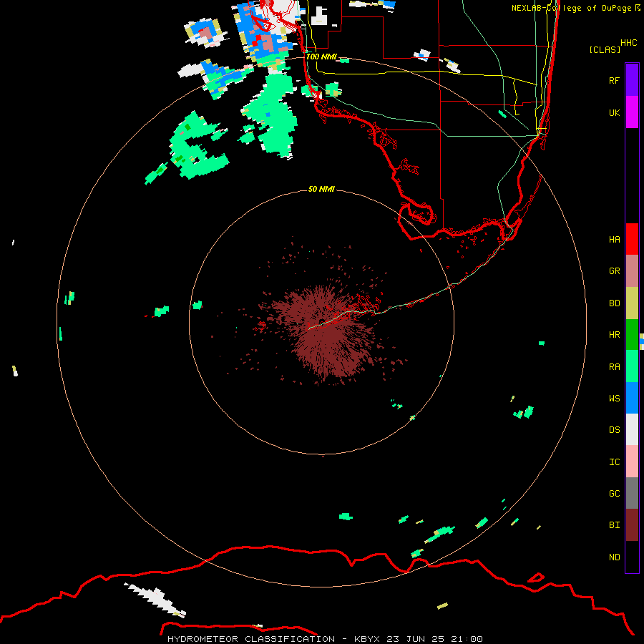Click the "GR" legend label
644x644 pixels.
[614, 271]
